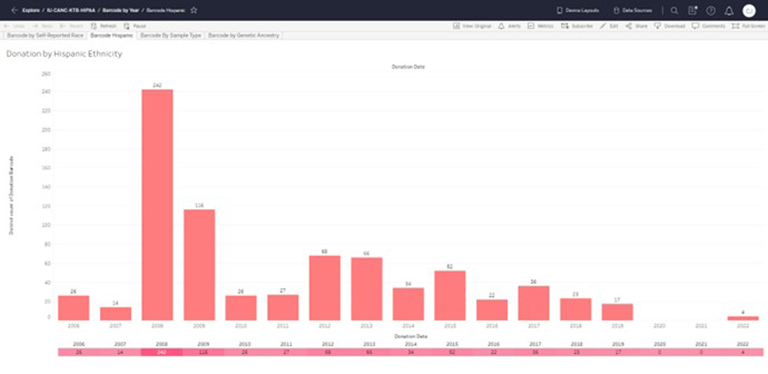The image size is (768, 374).
Task: Refresh the view data
Action: [x=104, y=26]
